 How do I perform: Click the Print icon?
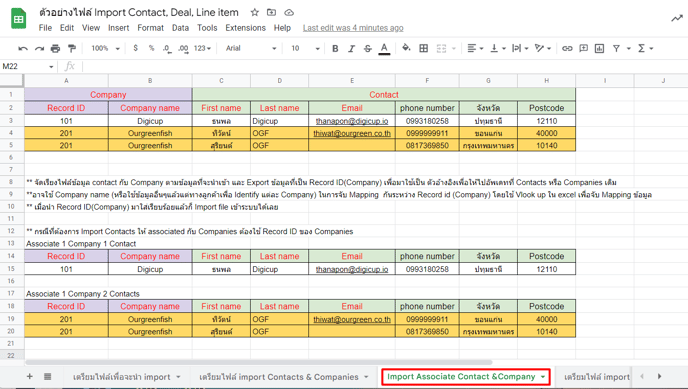click(x=55, y=48)
